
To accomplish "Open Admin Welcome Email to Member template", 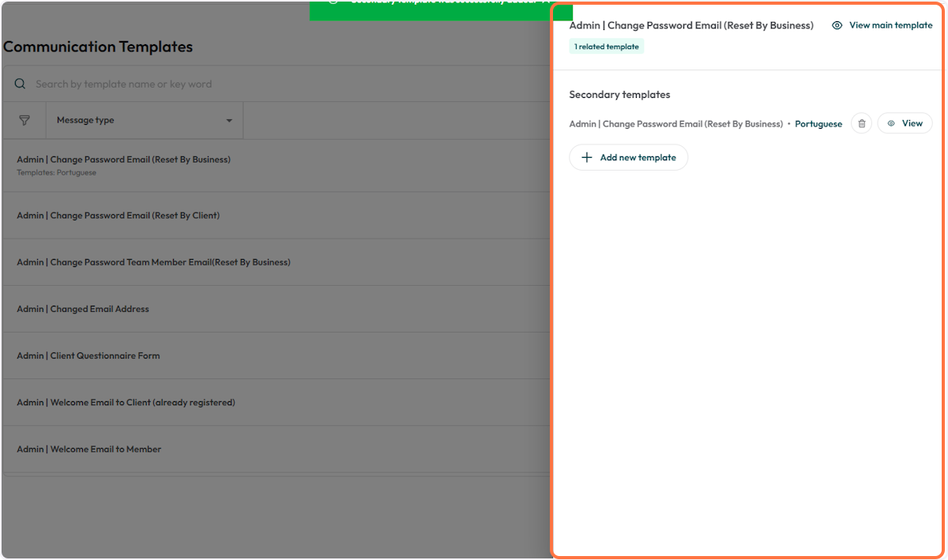I will (x=89, y=449).
